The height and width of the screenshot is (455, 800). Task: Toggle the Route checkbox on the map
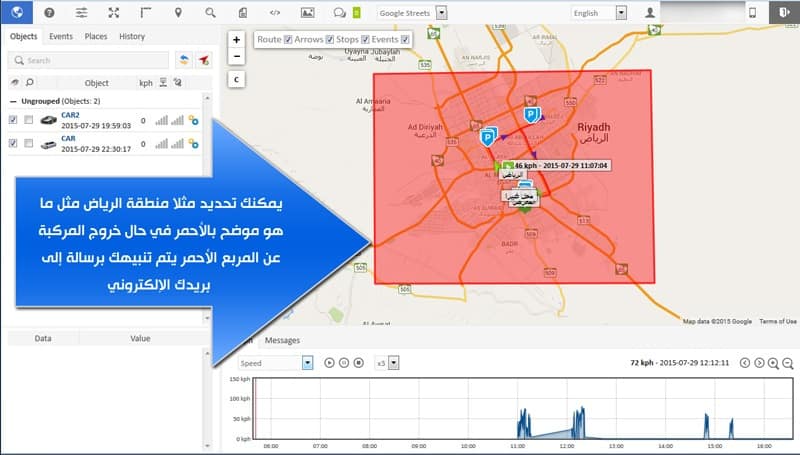[x=288, y=39]
